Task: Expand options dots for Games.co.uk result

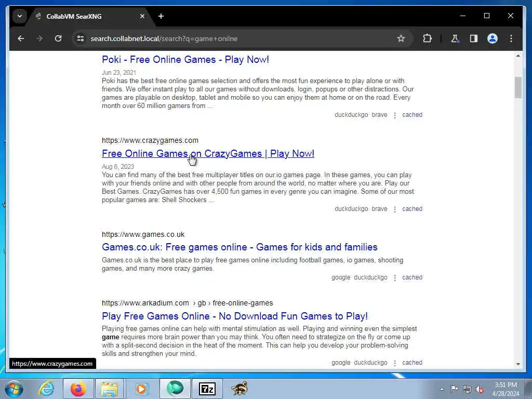Action: click(395, 278)
